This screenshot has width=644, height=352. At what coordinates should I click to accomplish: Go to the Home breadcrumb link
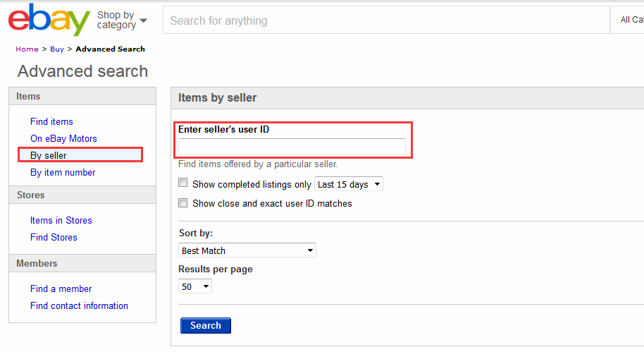pos(27,49)
